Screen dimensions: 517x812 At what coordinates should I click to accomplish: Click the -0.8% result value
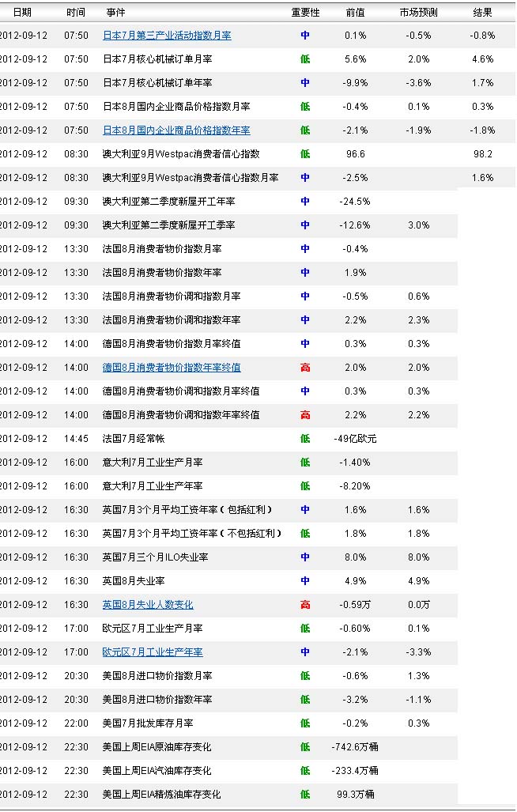point(482,36)
